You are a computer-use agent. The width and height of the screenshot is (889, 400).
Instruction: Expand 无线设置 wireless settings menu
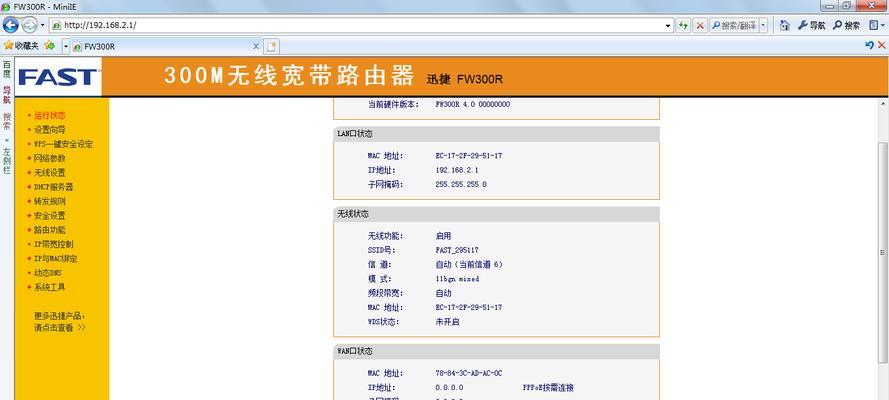click(49, 173)
